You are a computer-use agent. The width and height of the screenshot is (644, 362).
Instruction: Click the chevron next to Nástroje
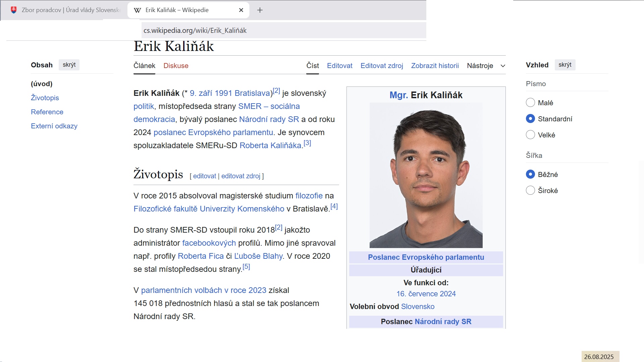(x=503, y=66)
